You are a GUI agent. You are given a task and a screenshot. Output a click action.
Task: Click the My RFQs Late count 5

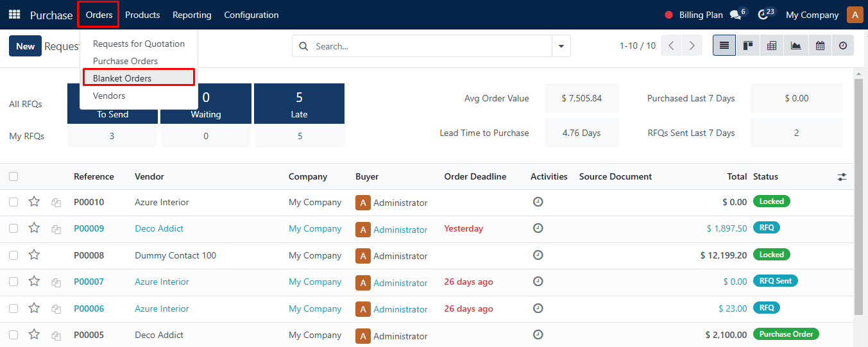[299, 136]
